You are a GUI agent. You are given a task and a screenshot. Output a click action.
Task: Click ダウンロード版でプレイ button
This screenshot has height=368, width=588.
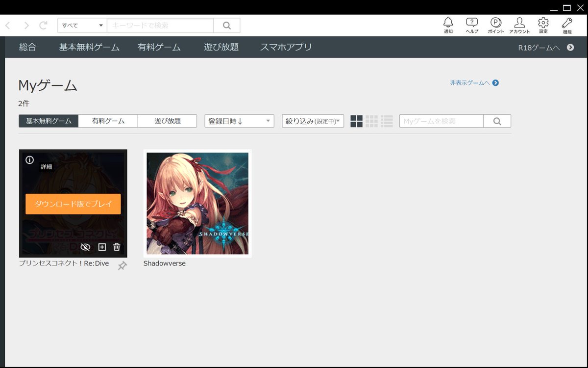coord(73,204)
